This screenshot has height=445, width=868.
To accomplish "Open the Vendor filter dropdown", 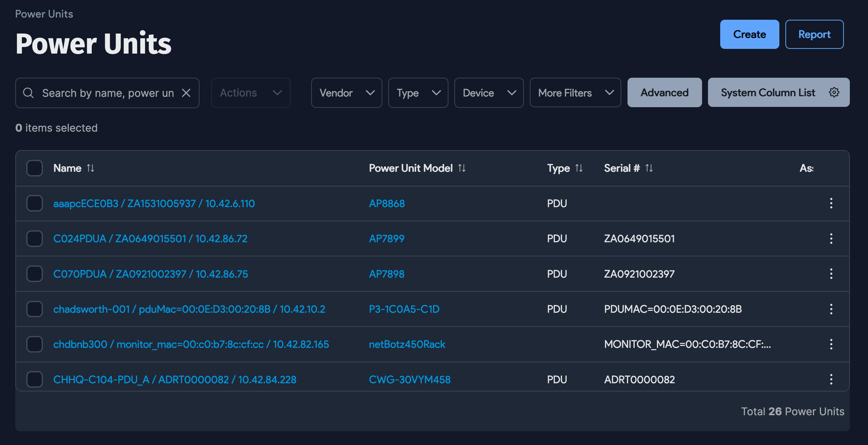I will [346, 93].
